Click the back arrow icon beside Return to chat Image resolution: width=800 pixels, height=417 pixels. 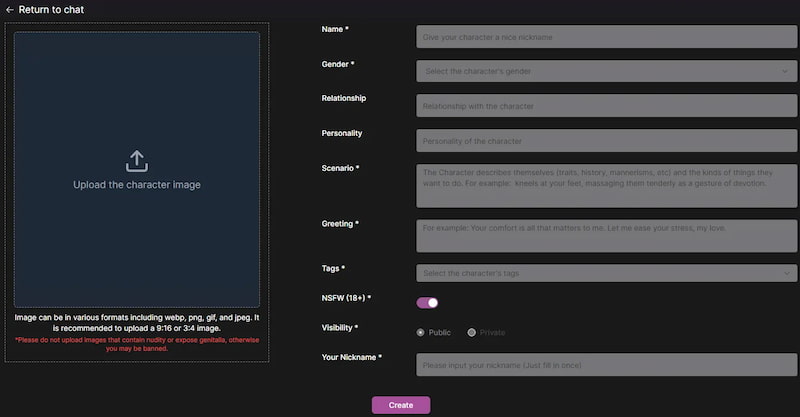10,10
